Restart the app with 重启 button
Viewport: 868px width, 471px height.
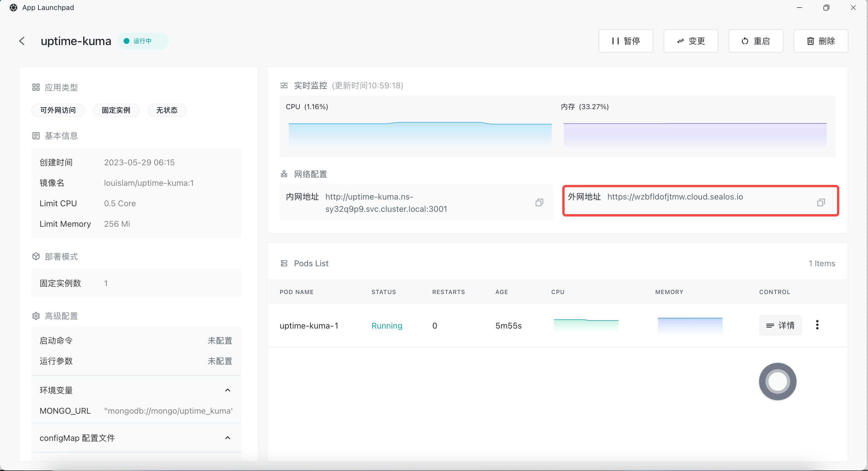pos(756,41)
